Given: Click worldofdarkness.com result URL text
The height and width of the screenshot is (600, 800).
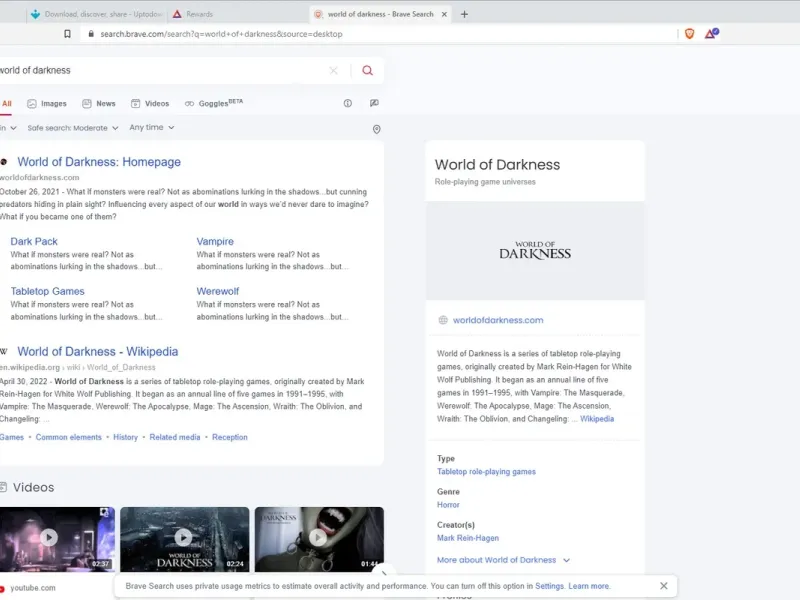Looking at the screenshot, I should pos(39,178).
